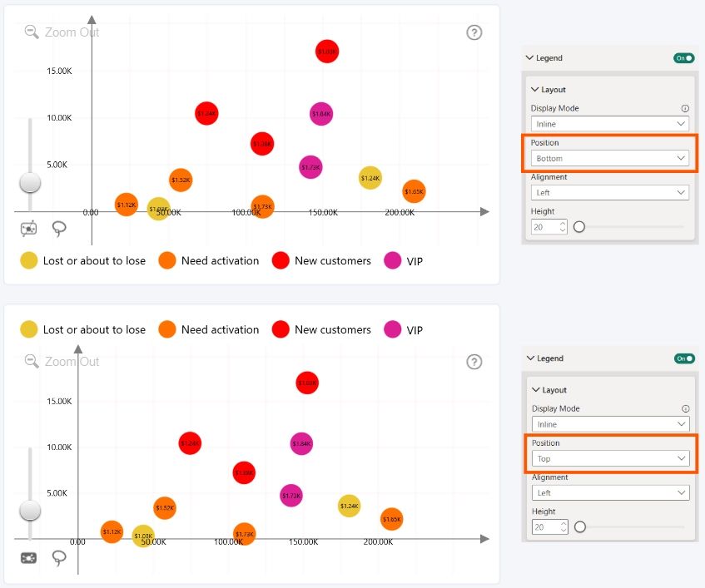
Task: Select the lasso tool in upper chart
Action: (x=59, y=229)
